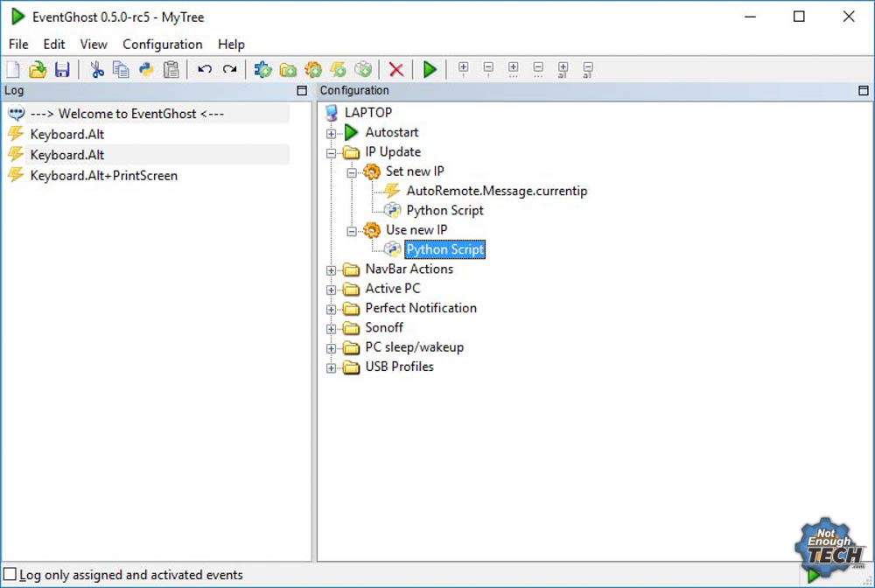Expand the Perfect Notification folder

point(332,310)
